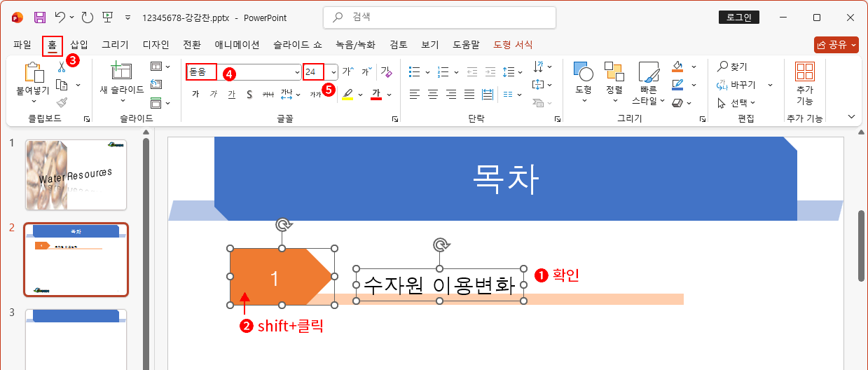Open the font name dropdown showing 돋움
Viewport: 868px width, 370px height.
(x=297, y=71)
